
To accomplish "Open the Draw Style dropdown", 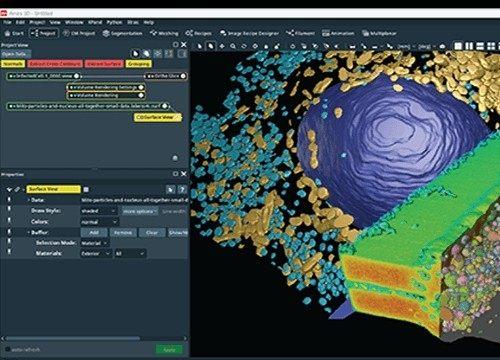I will coord(99,211).
